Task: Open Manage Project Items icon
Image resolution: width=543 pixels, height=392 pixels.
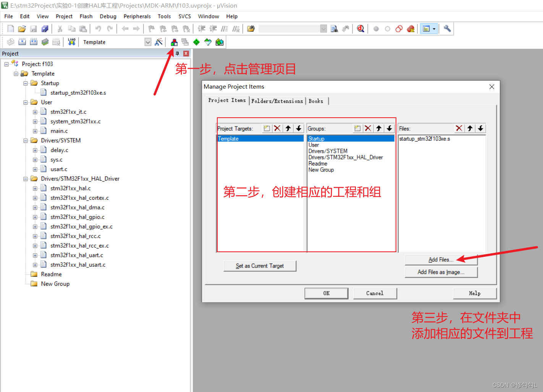Action: [x=174, y=42]
